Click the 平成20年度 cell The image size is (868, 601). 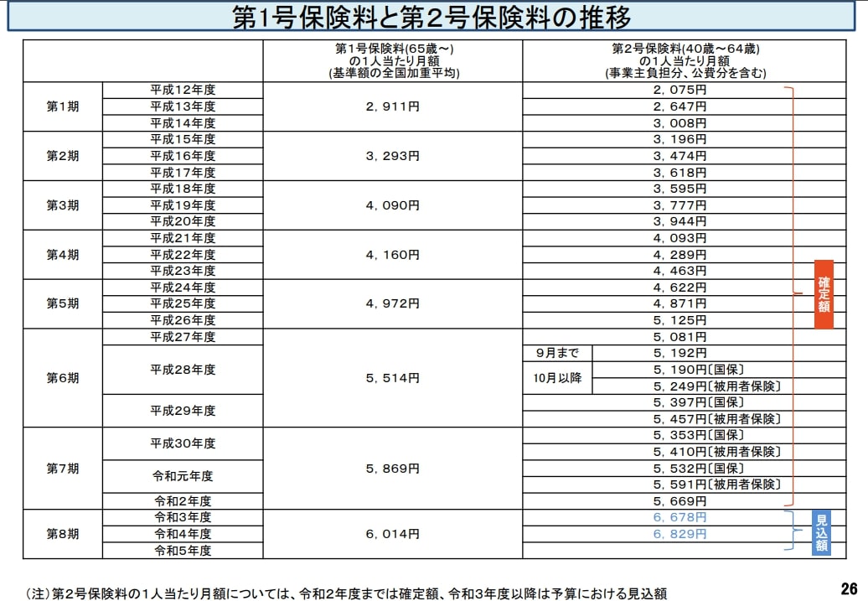click(183, 221)
